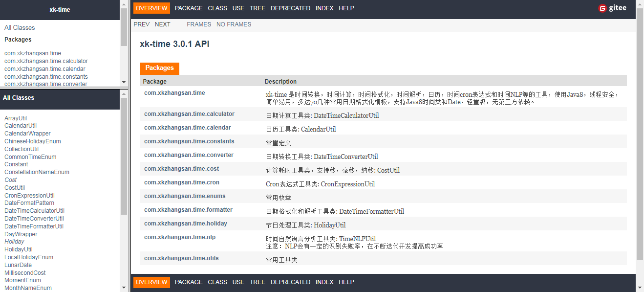
Task: Open com.xkzhangsan.time.nlp package link
Action: (x=180, y=237)
